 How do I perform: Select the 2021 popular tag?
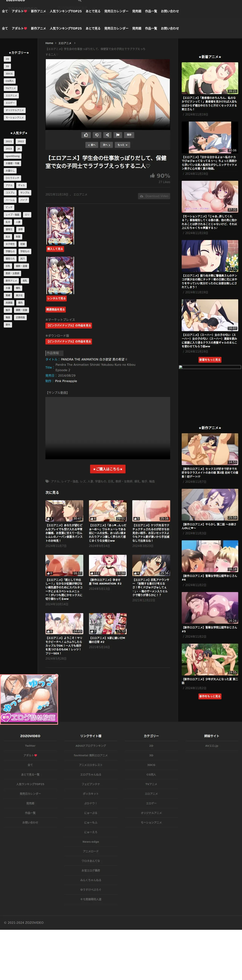pyautogui.click(x=9, y=141)
